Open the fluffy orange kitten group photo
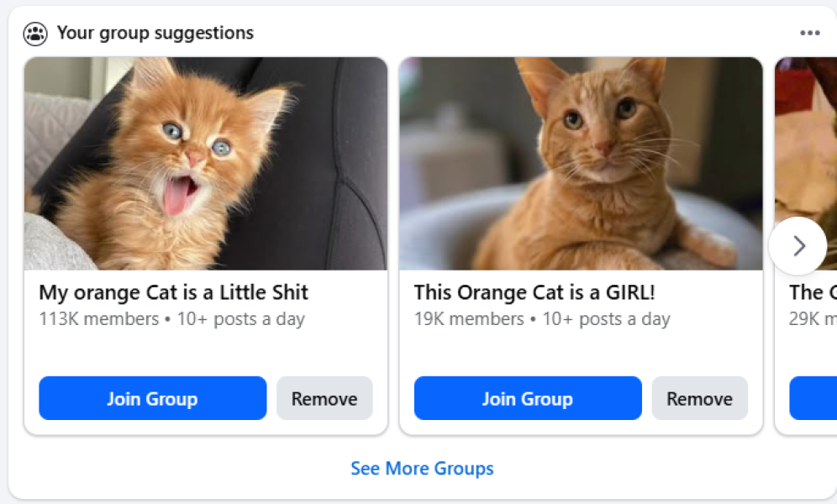 click(205, 163)
